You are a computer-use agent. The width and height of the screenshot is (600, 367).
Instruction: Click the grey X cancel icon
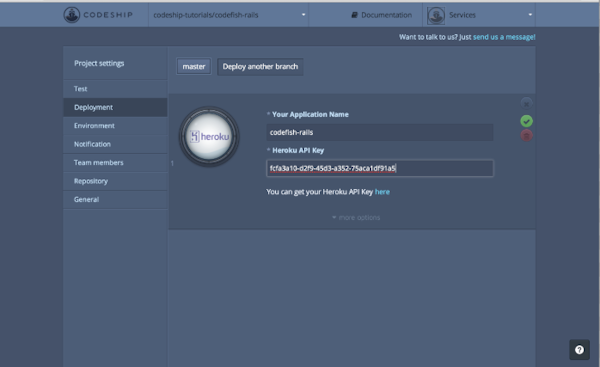(526, 104)
